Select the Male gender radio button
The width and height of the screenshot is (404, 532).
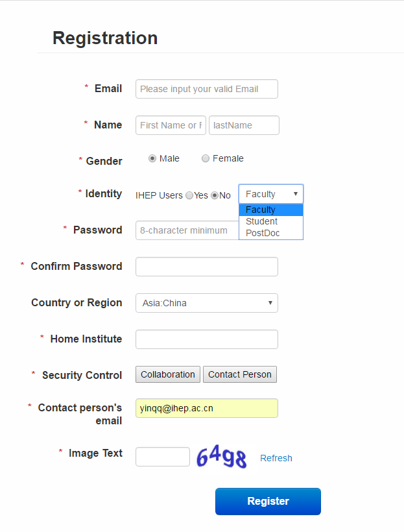[x=152, y=158]
